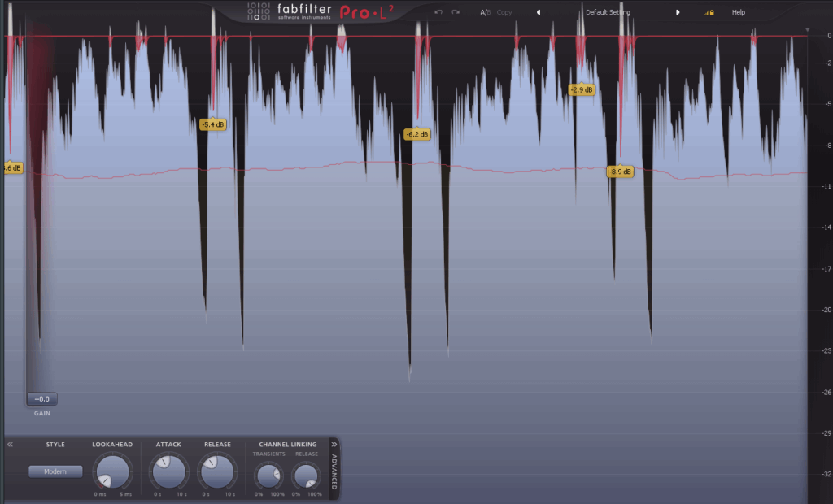Screen dimensions: 833x504
Task: Click the CHANNEL LINKING label
Action: click(287, 445)
